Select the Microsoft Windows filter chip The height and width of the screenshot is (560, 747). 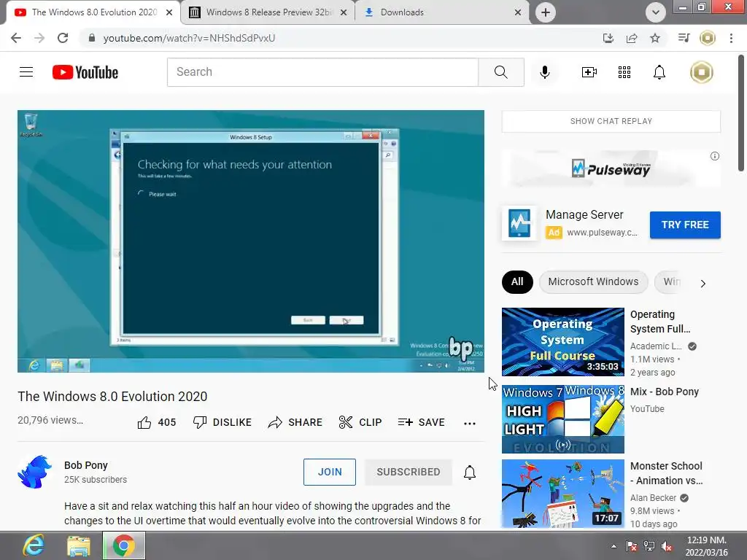[593, 282]
